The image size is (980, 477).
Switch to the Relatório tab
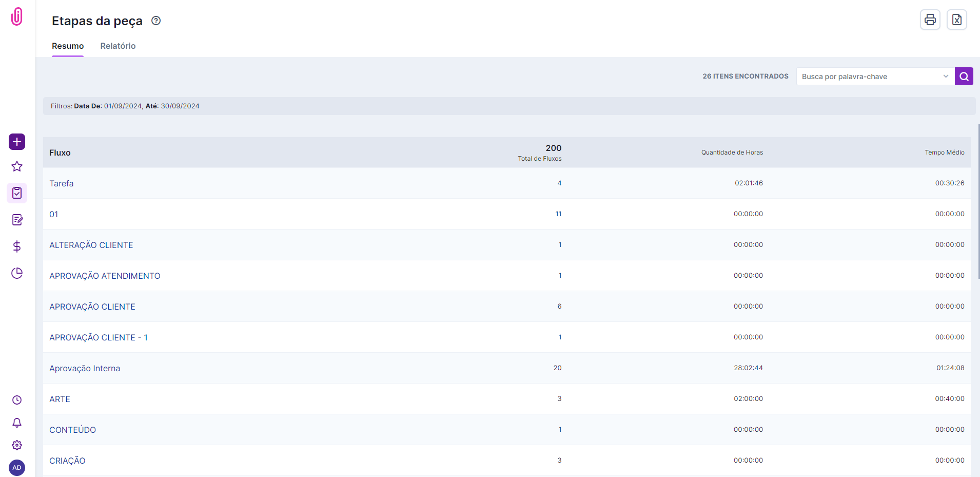[118, 46]
